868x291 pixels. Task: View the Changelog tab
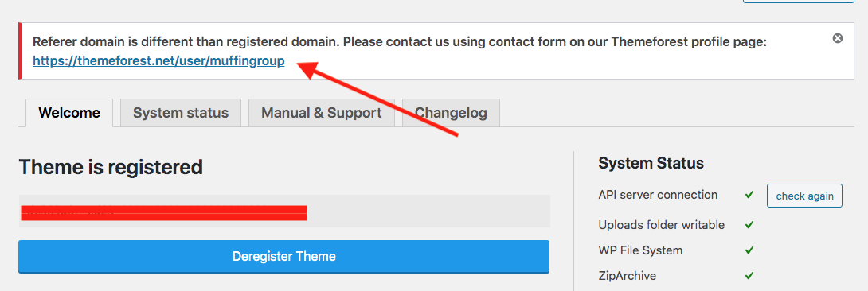pos(451,113)
